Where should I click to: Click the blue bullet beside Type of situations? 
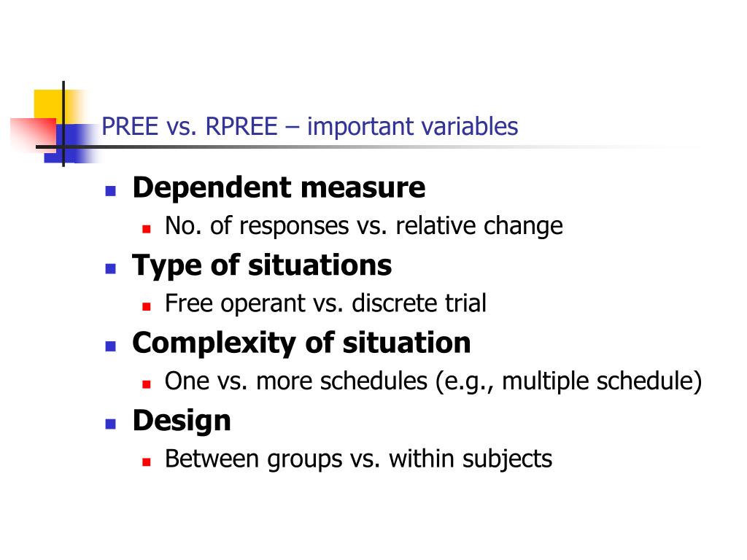pos(111,269)
